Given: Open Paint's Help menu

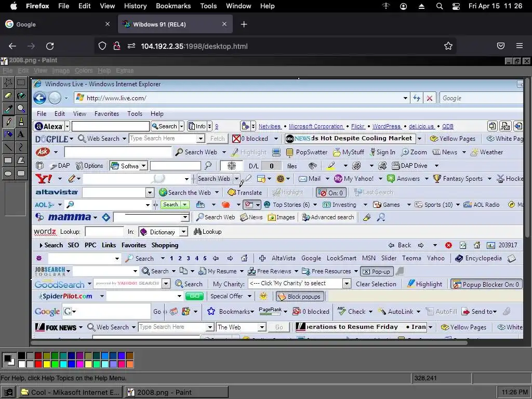Looking at the screenshot, I should click(x=104, y=71).
